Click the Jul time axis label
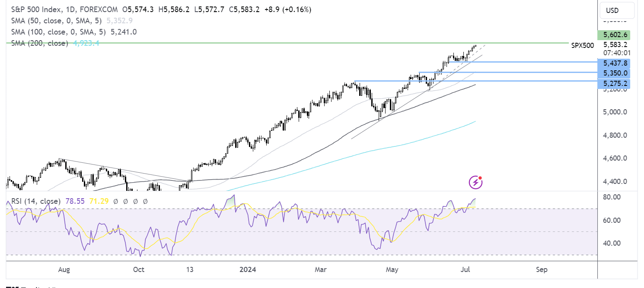 click(x=465, y=269)
